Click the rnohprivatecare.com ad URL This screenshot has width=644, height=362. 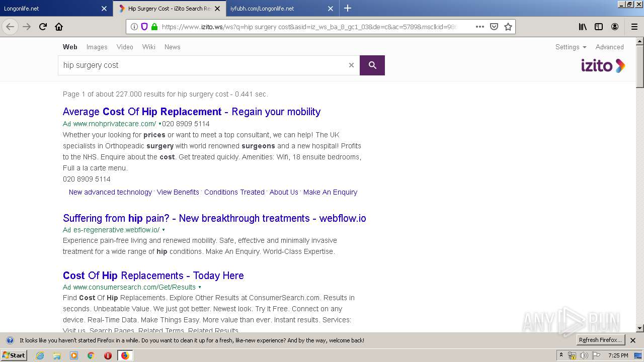pos(114,124)
